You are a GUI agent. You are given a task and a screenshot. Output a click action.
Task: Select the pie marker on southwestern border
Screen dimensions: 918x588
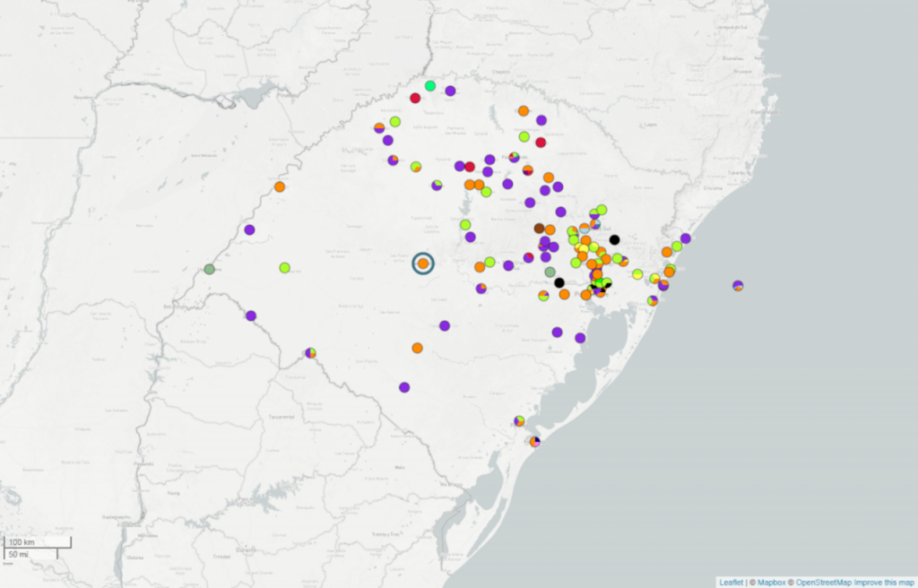[310, 353]
